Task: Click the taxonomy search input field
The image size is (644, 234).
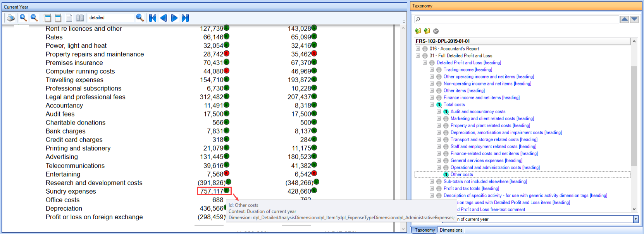Action: pos(517,19)
